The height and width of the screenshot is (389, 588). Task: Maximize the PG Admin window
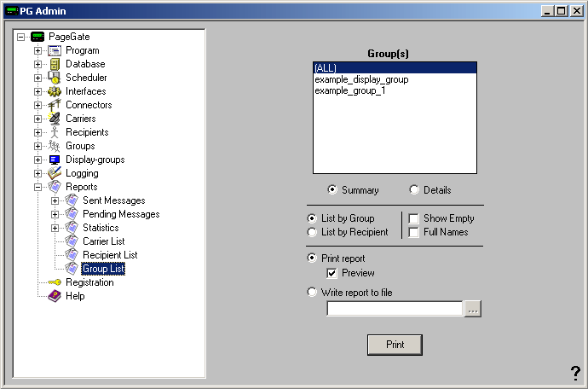click(x=561, y=11)
